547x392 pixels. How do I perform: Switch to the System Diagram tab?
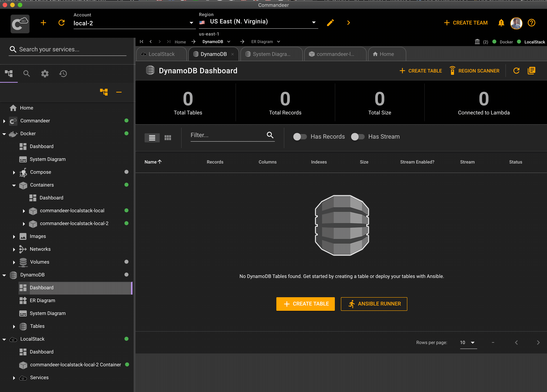point(271,54)
